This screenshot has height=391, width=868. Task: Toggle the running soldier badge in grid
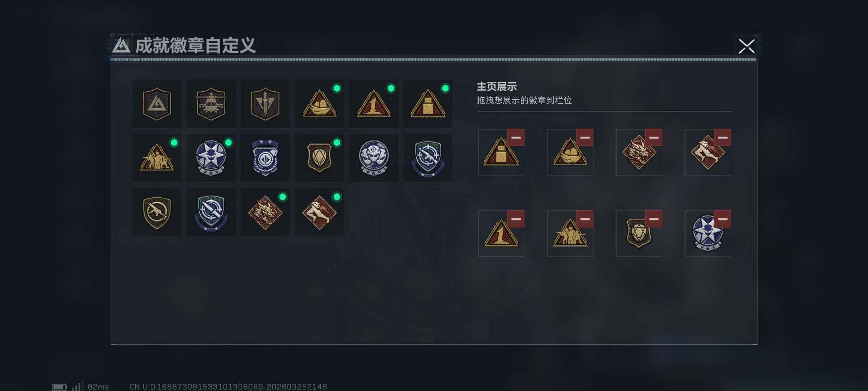point(319,213)
